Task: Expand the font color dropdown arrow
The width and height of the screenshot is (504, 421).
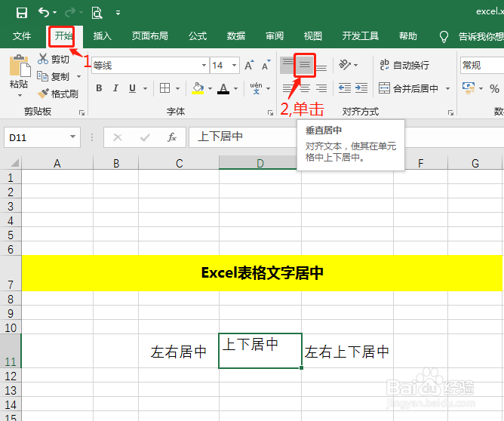Action: [236, 88]
